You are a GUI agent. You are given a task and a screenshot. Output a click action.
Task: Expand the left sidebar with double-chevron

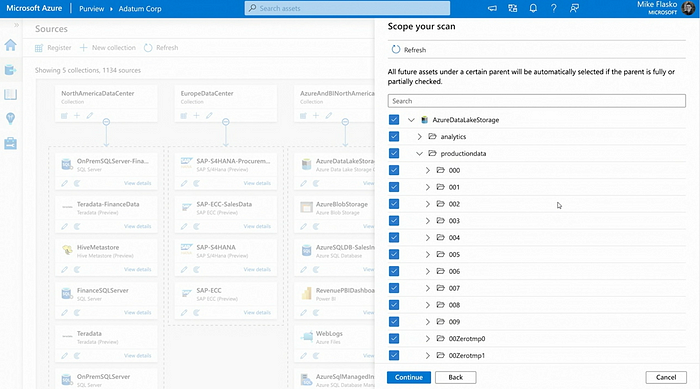coord(17,25)
